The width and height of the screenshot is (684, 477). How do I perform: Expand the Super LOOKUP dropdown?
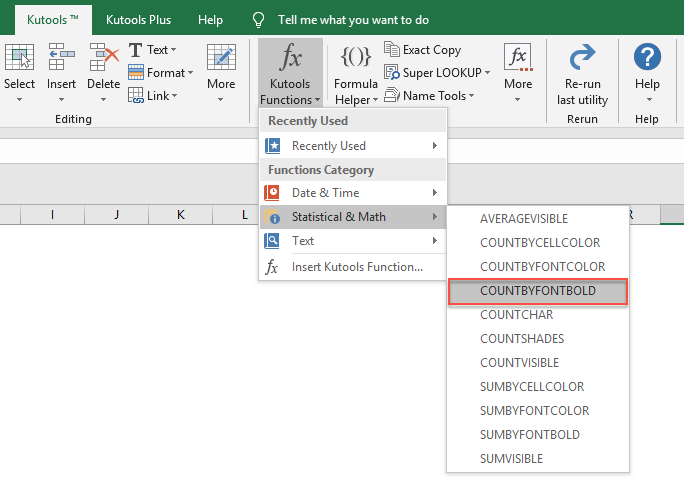tap(439, 73)
